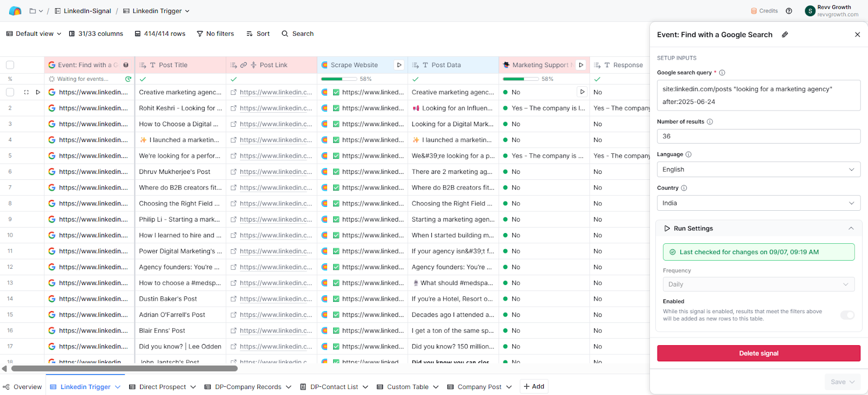Screen dimensions: 868x395
Task: Show info for Google search query
Action: click(722, 73)
